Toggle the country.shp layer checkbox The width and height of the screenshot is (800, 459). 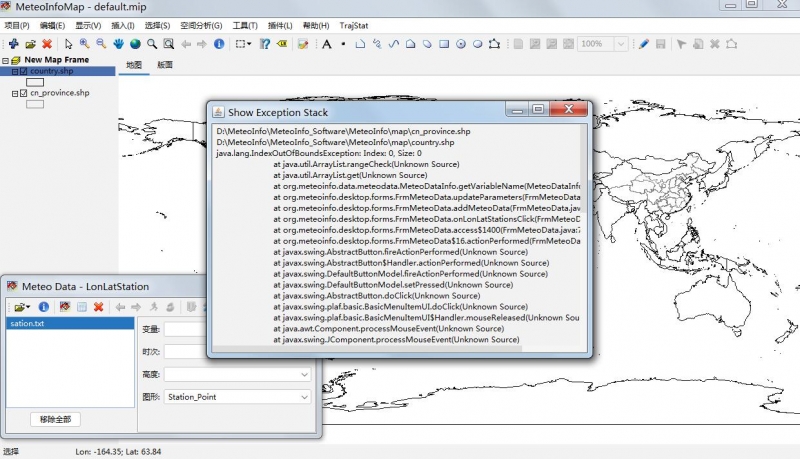[23, 72]
